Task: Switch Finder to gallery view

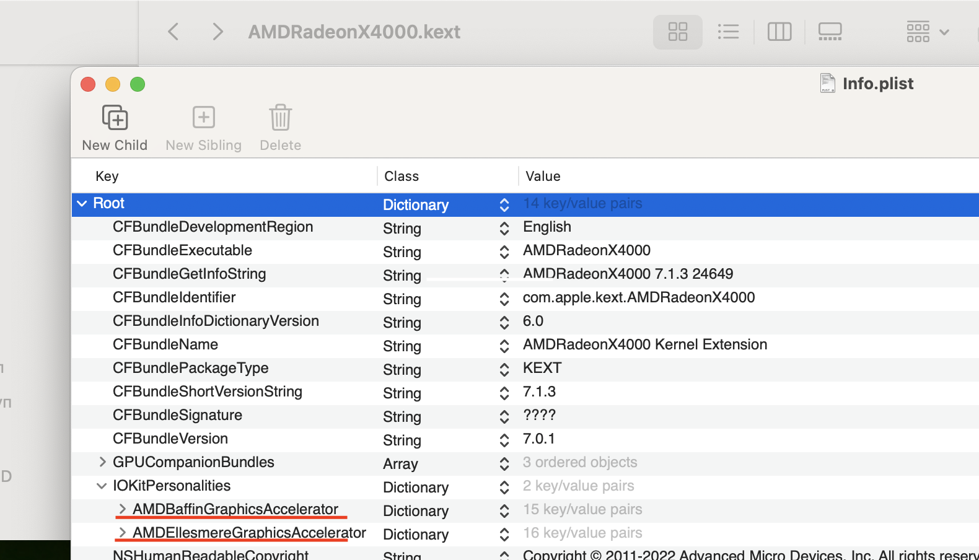Action: coord(830,32)
